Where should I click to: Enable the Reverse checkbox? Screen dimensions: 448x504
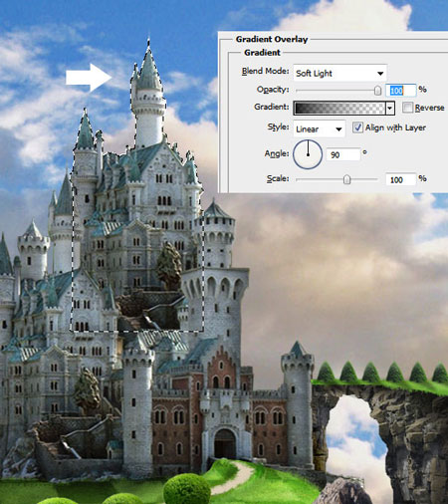407,108
